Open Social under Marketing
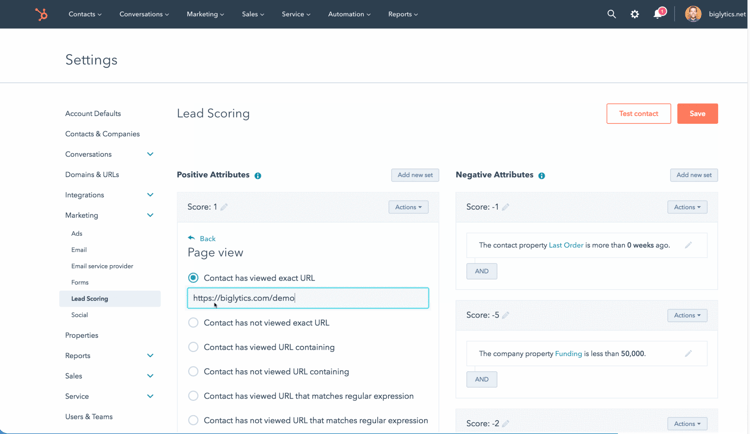The image size is (750, 434). [x=79, y=315]
